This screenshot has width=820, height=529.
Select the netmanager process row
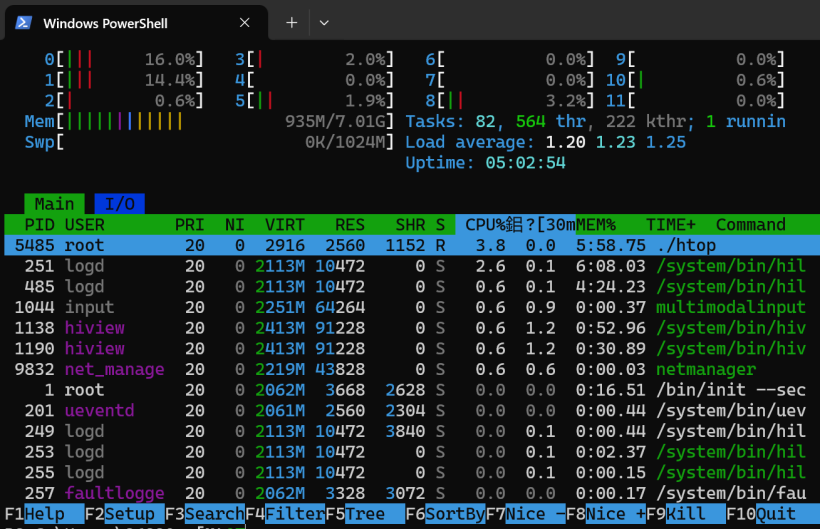(x=412, y=369)
